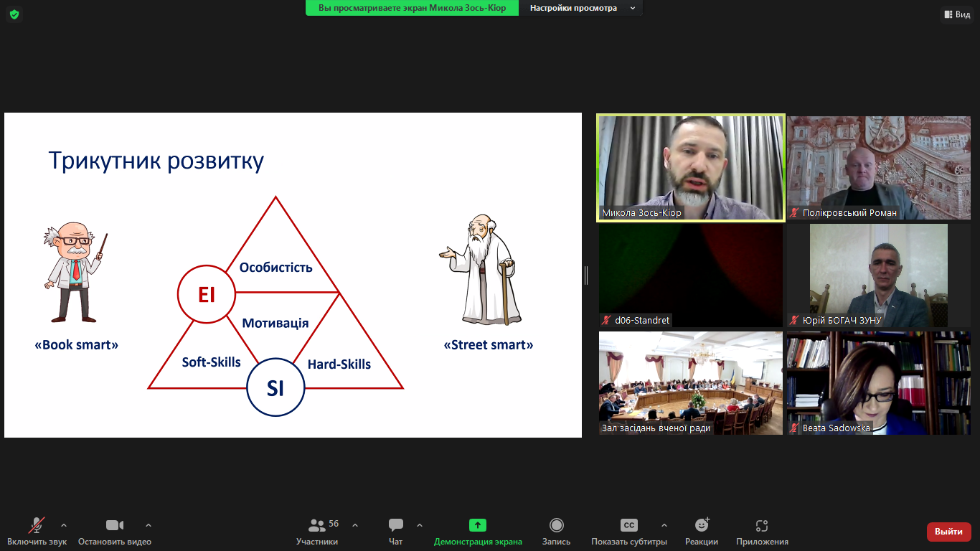Click the «Book smart» label on slide

coord(77,345)
